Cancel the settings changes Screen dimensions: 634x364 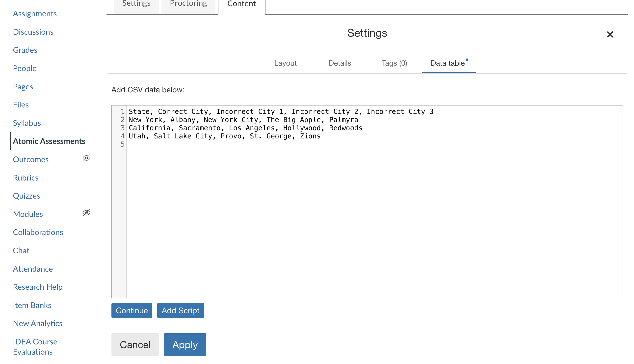(135, 344)
